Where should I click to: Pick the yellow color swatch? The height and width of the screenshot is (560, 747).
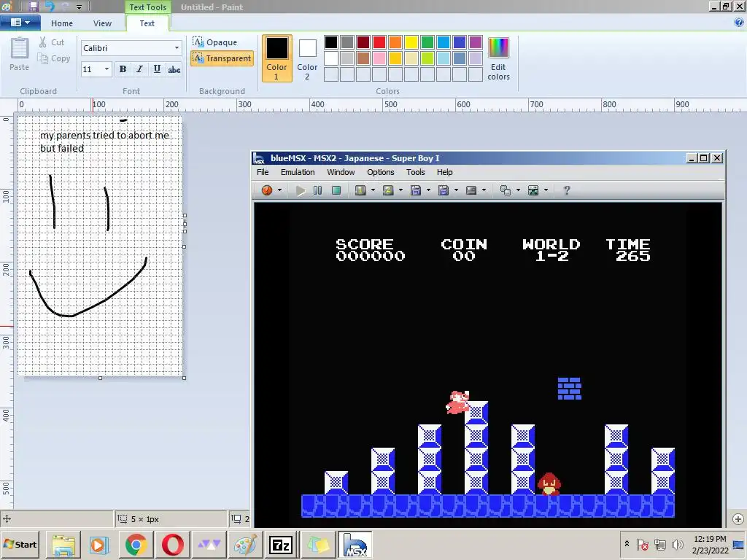point(411,42)
